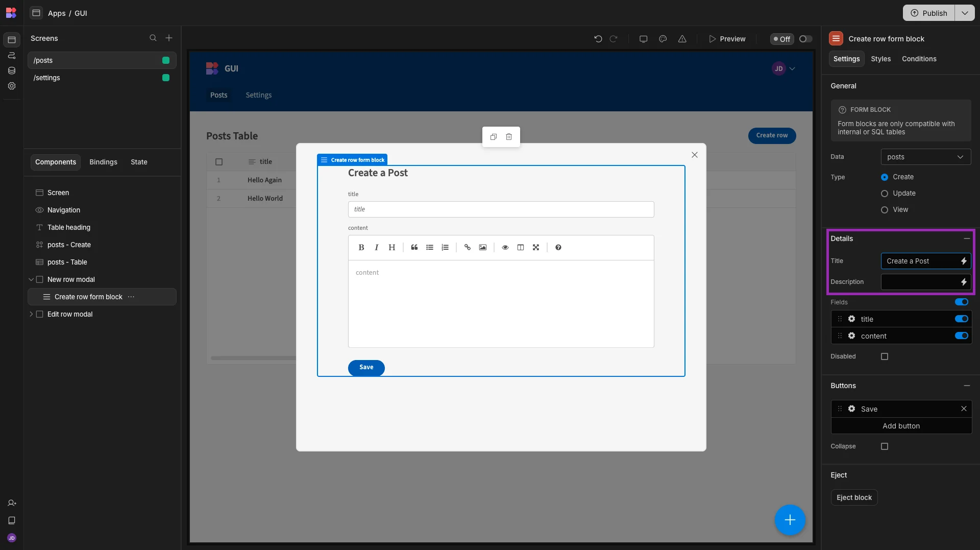980x550 pixels.
Task: Expand the Edit row modal tree item
Action: point(31,314)
